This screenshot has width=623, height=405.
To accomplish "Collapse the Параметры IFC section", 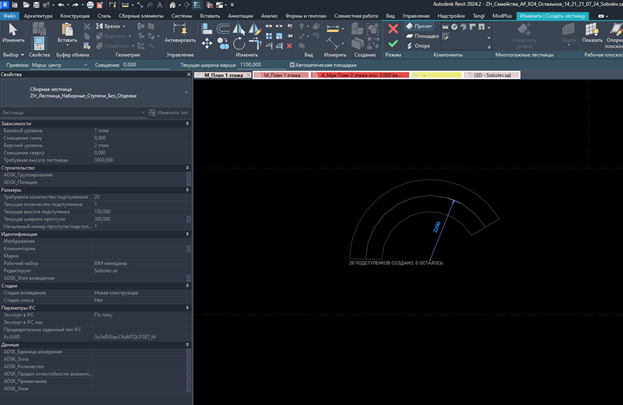I will (x=187, y=308).
